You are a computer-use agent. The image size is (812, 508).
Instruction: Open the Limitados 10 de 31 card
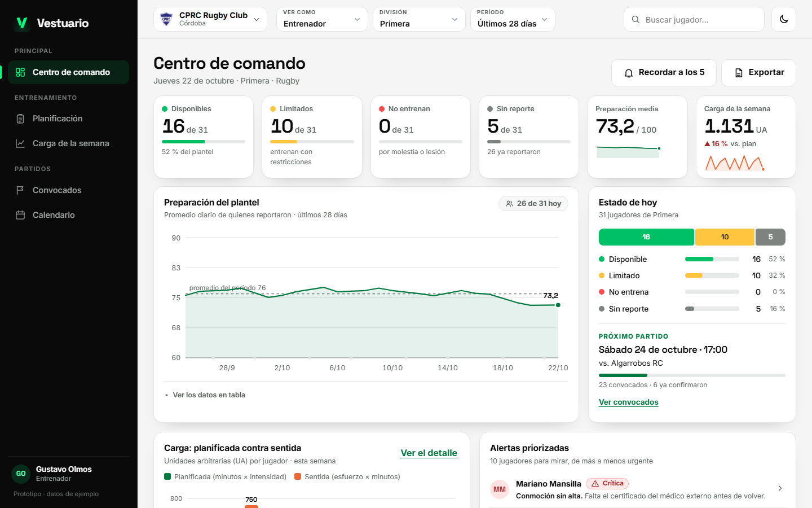[x=312, y=137]
